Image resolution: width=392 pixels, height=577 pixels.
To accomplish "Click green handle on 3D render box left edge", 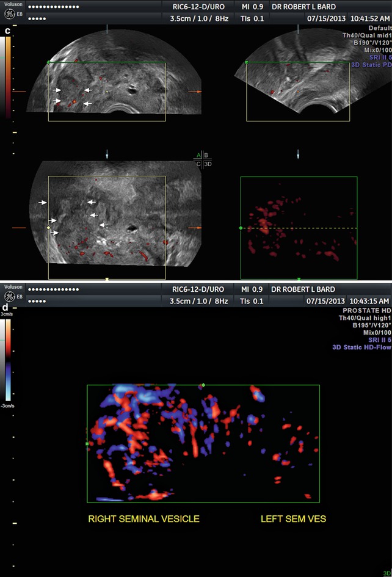I will 241,228.
